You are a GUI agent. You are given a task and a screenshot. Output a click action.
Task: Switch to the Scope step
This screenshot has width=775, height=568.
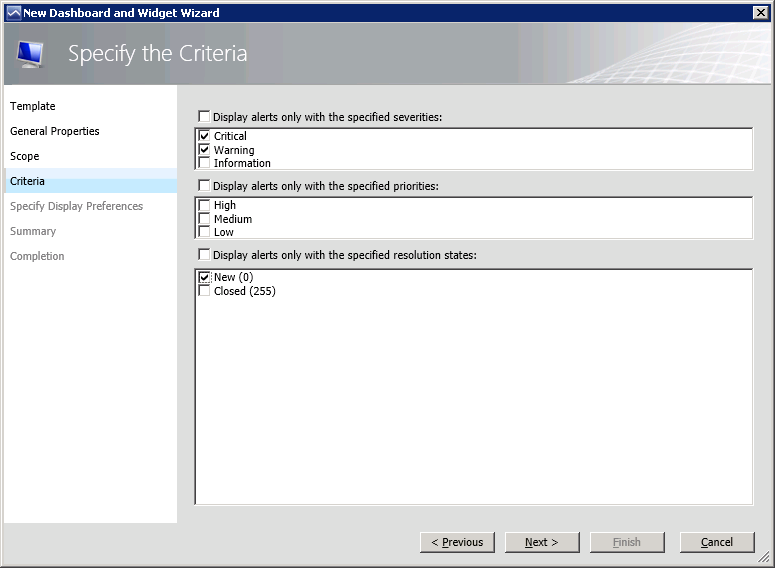click(25, 156)
